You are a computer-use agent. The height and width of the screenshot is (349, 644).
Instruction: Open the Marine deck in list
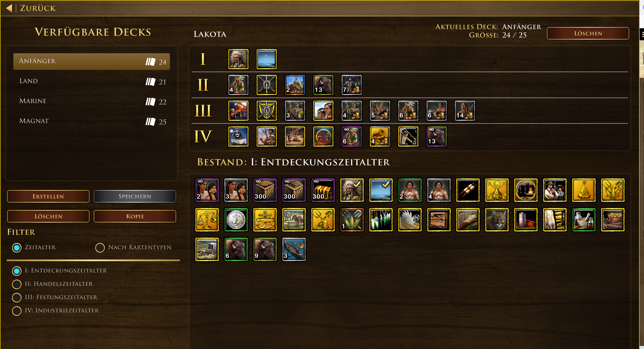[92, 101]
